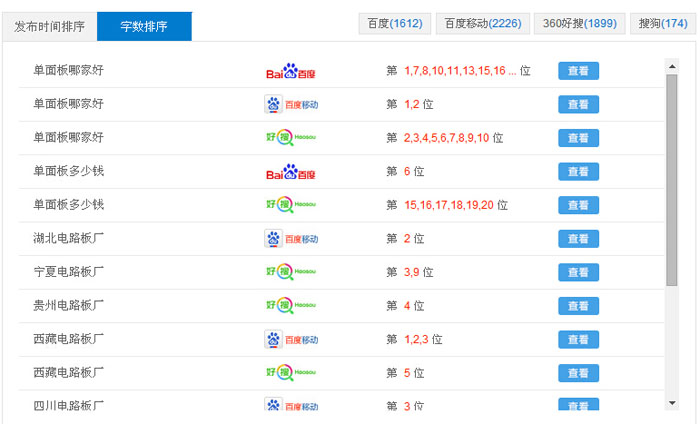700x424 pixels.
Task: Click Haosou logo in 单面板多少钱 row
Action: click(291, 204)
